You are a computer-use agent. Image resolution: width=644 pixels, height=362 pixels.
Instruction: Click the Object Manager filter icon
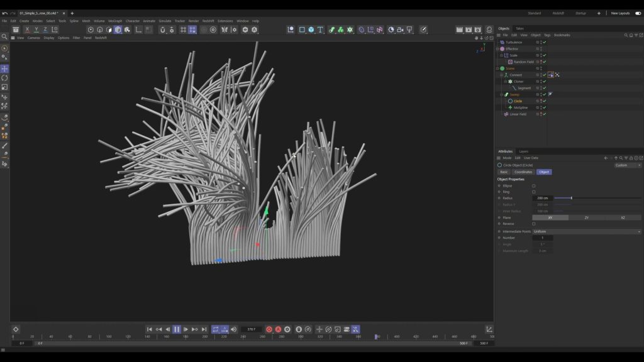pyautogui.click(x=636, y=35)
